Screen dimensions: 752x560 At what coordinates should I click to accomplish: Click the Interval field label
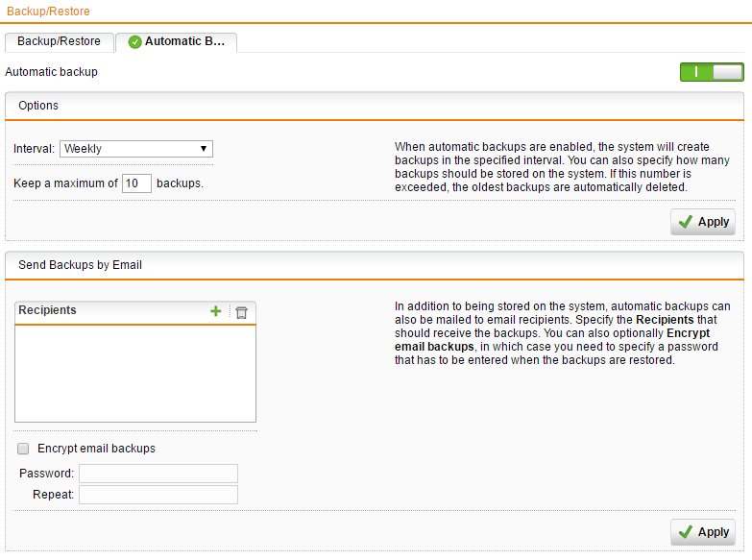pyautogui.click(x=35, y=149)
